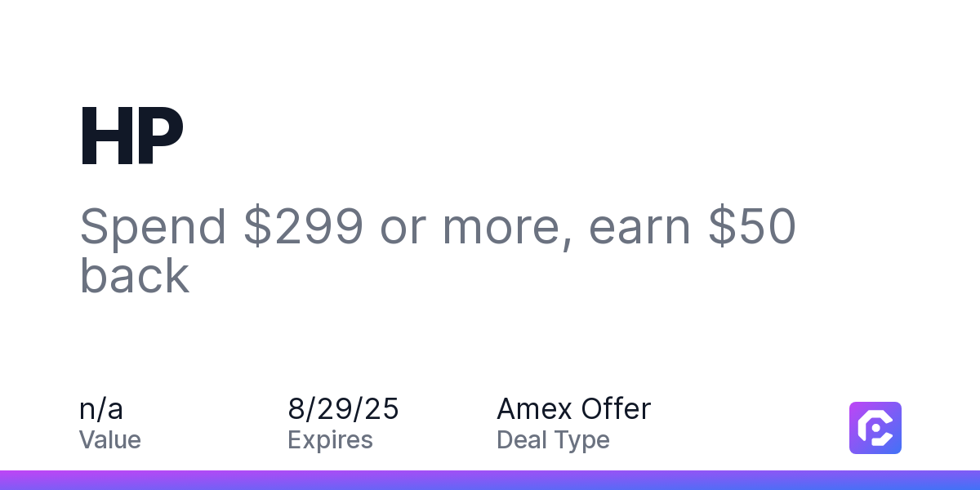Click the offer description text line

[438, 251]
